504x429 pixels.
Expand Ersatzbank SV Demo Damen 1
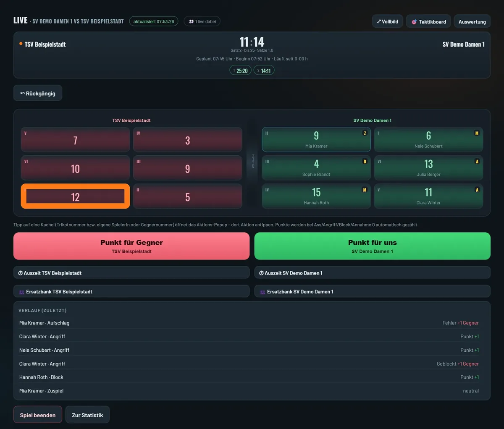373,291
